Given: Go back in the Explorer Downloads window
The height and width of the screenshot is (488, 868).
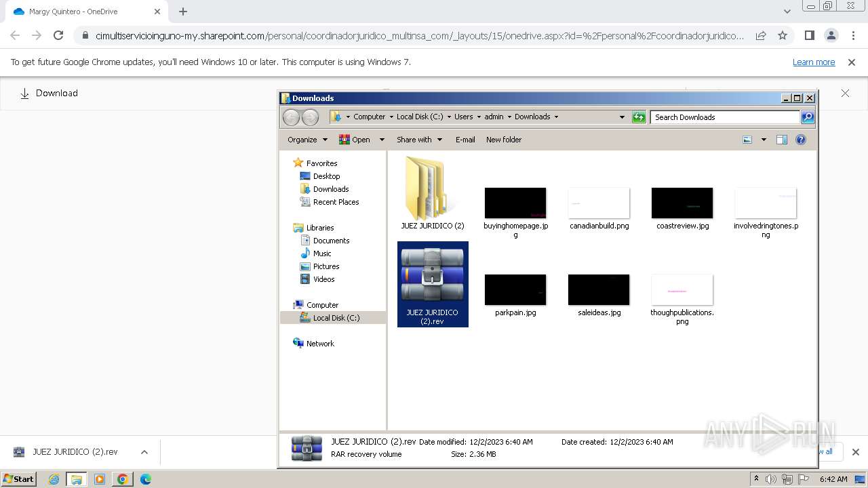Looking at the screenshot, I should coord(291,117).
